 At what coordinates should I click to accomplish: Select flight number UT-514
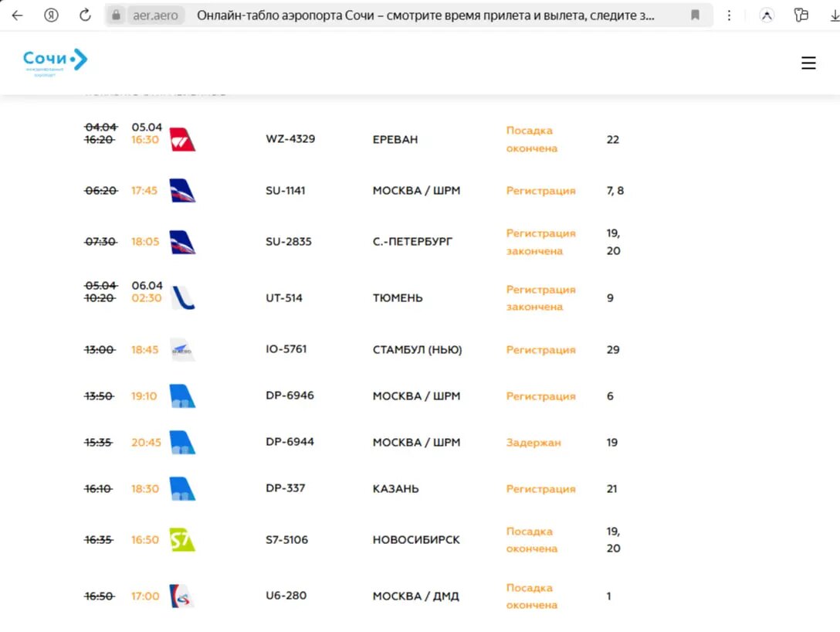tap(284, 297)
